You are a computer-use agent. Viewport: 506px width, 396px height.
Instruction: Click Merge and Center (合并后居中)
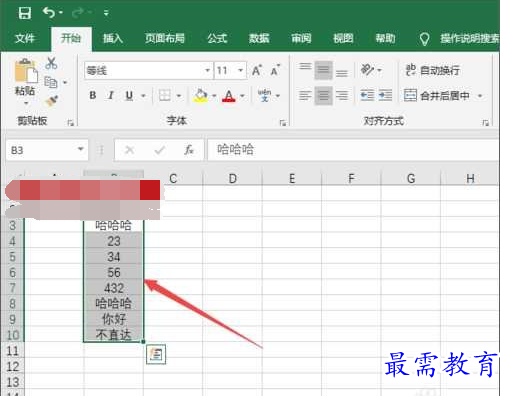tap(437, 96)
